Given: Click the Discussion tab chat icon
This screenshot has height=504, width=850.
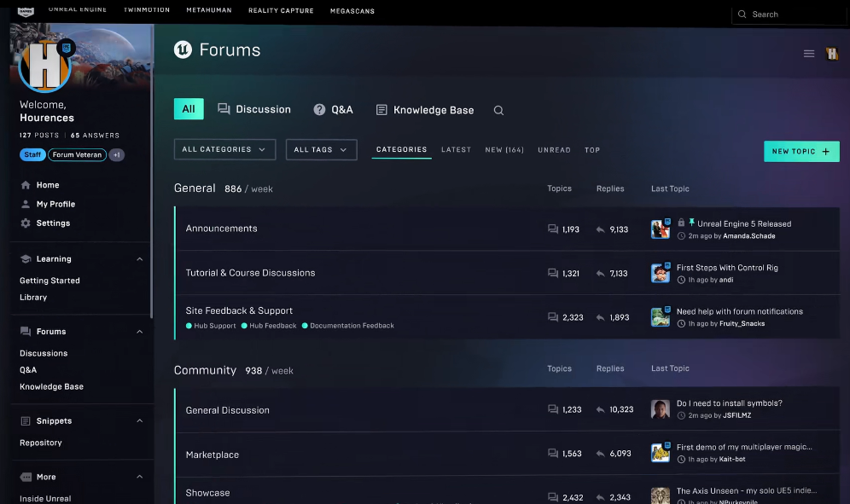Looking at the screenshot, I should [224, 109].
